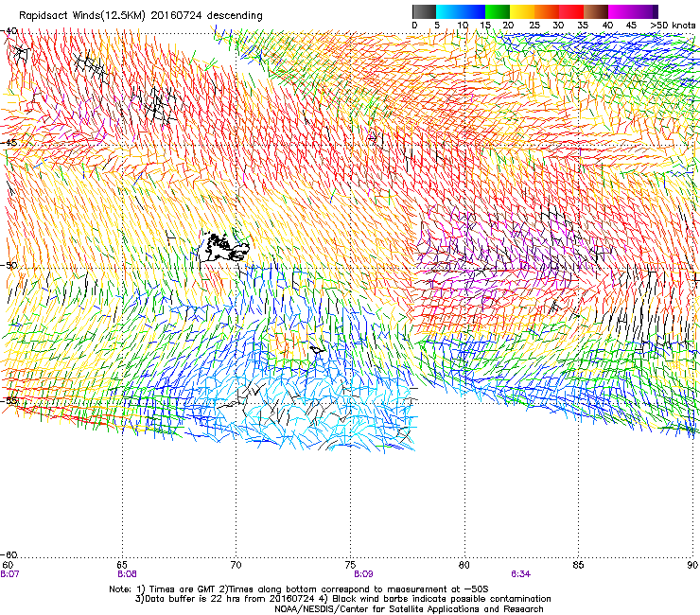700x615 pixels.
Task: Click the longitude axis label "75"
Action: pyautogui.click(x=350, y=565)
